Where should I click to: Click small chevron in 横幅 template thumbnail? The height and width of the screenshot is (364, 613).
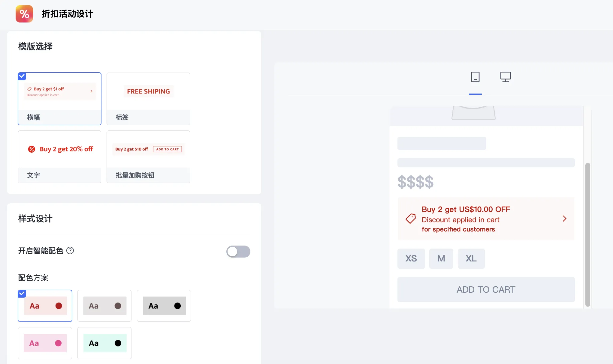(x=92, y=91)
